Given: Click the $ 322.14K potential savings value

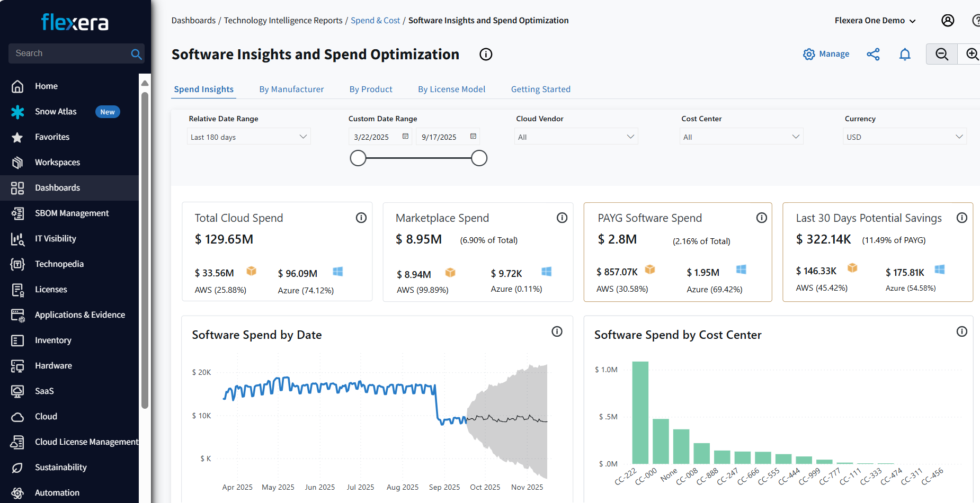Looking at the screenshot, I should pos(823,239).
